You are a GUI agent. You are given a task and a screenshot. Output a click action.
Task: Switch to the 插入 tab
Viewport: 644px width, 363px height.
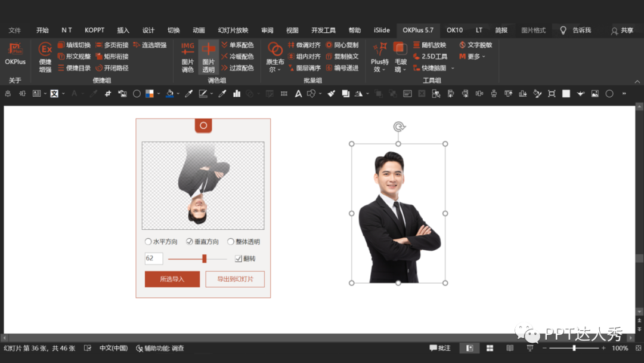123,30
